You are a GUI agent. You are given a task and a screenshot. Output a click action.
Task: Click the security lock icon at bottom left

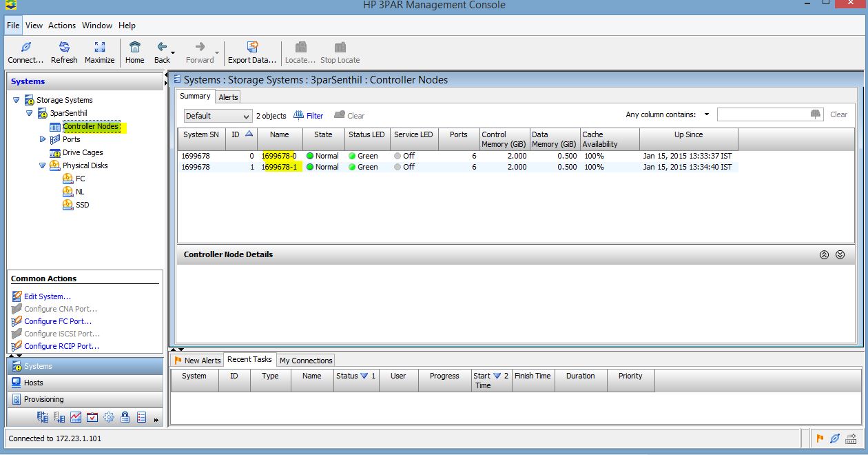125,417
